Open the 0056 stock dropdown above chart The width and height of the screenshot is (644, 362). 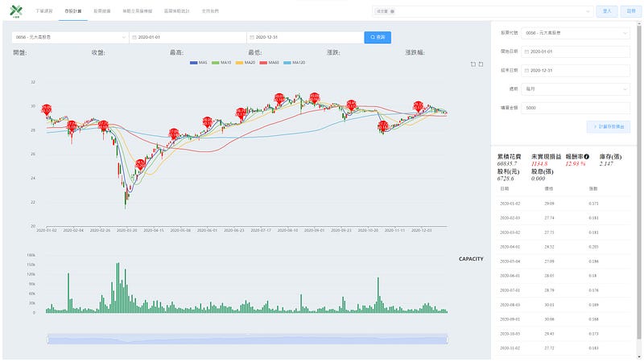pyautogui.click(x=70, y=37)
